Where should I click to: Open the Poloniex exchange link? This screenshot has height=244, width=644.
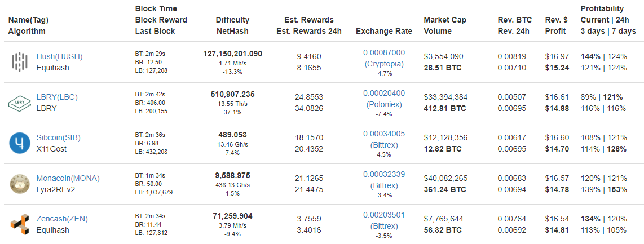pos(384,105)
